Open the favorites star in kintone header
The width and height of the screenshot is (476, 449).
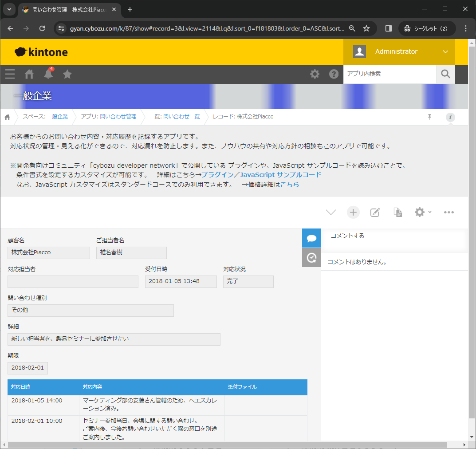pyautogui.click(x=67, y=74)
